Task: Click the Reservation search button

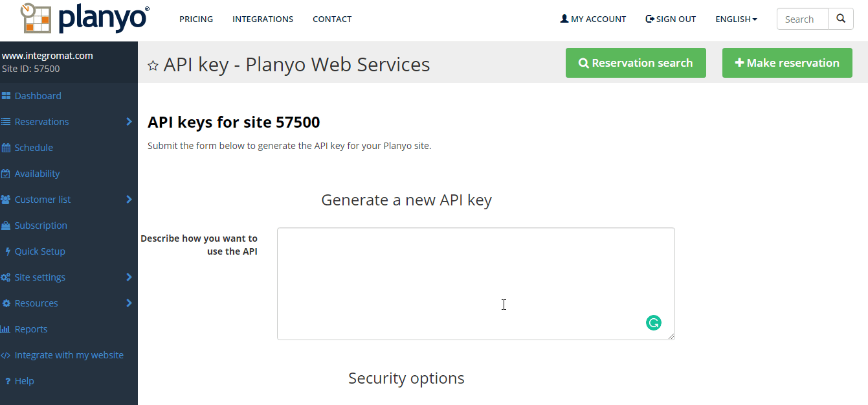Action: (x=636, y=63)
